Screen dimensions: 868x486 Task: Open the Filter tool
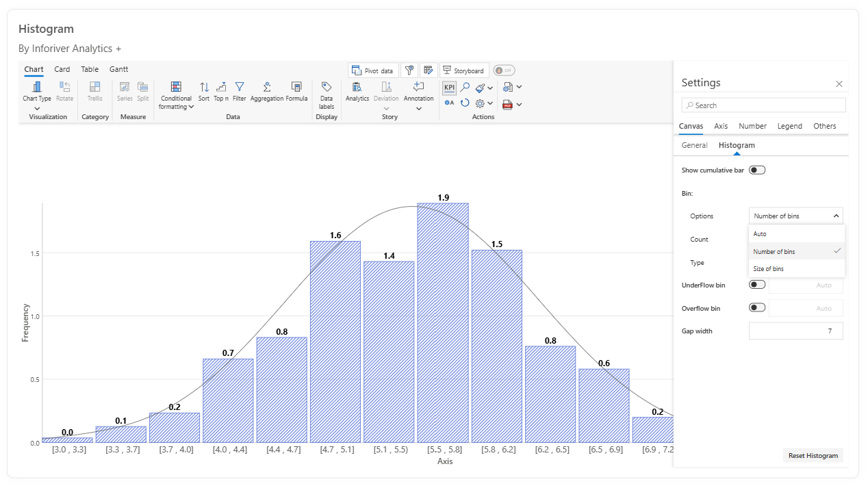240,87
